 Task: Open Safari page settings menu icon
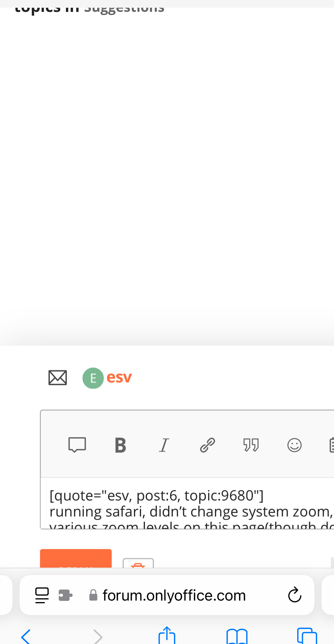pyautogui.click(x=42, y=595)
